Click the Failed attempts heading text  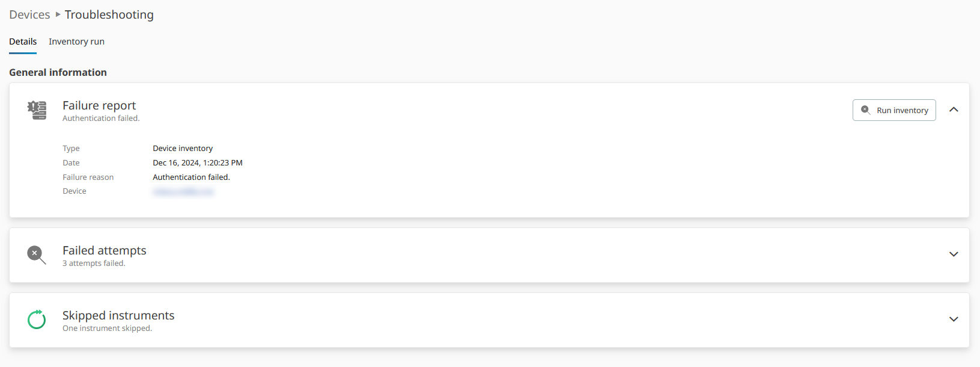coord(105,250)
